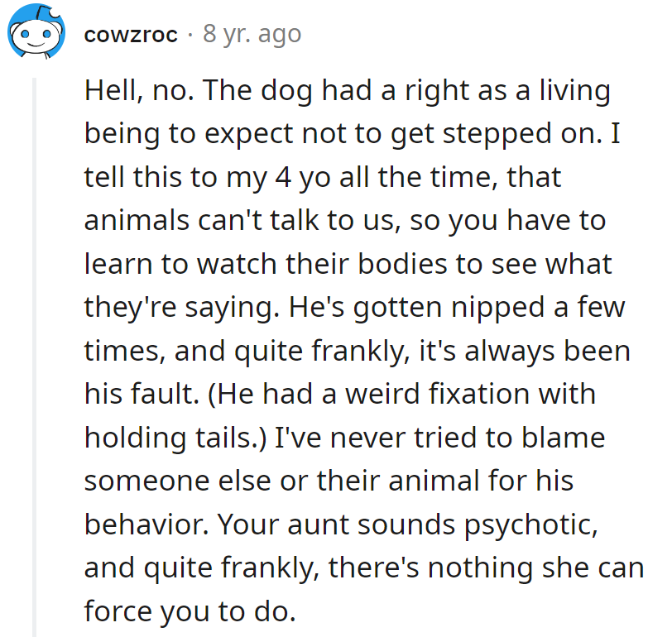
Task: Click the phrase "stepped on" in the comment
Action: (521, 134)
